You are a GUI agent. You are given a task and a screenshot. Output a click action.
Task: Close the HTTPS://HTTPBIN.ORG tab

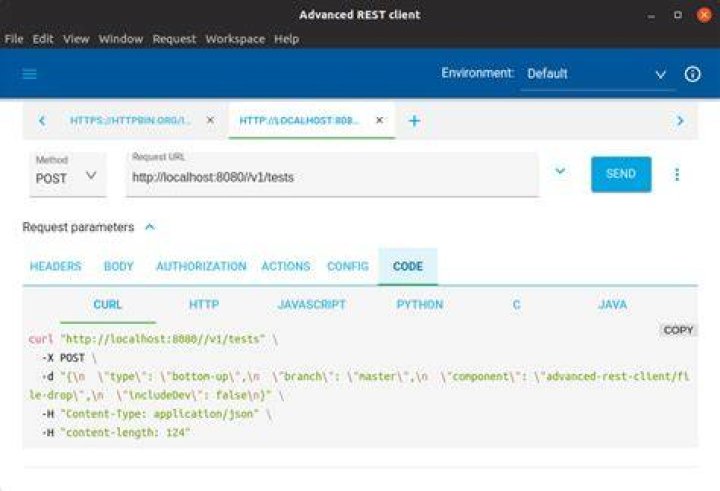pyautogui.click(x=210, y=120)
